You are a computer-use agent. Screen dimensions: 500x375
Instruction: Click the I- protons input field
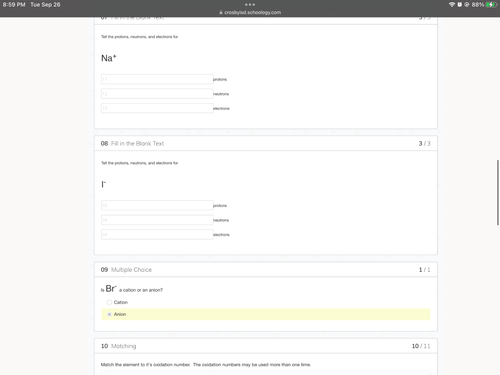click(157, 205)
